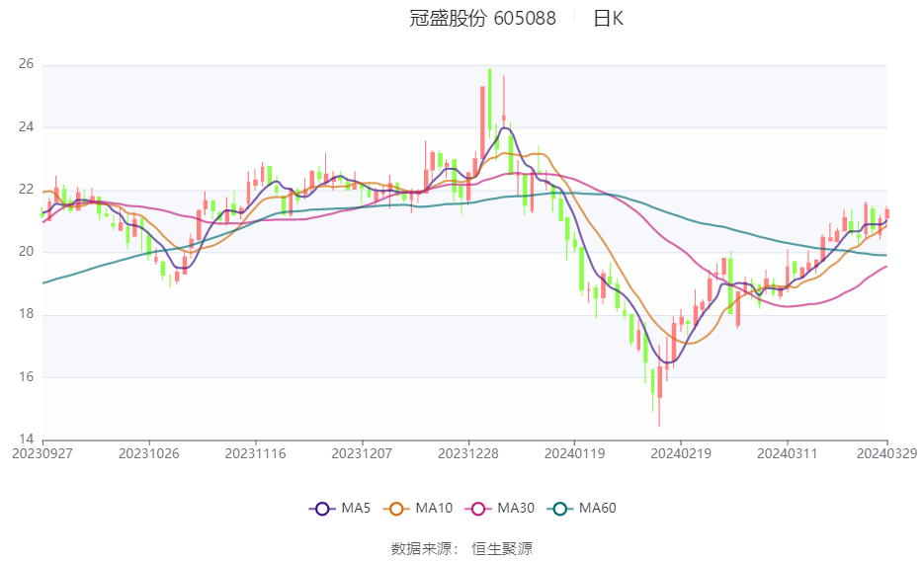The image size is (924, 561).
Task: Click the 冠盛股份 605088 chart title
Action: pyautogui.click(x=482, y=18)
